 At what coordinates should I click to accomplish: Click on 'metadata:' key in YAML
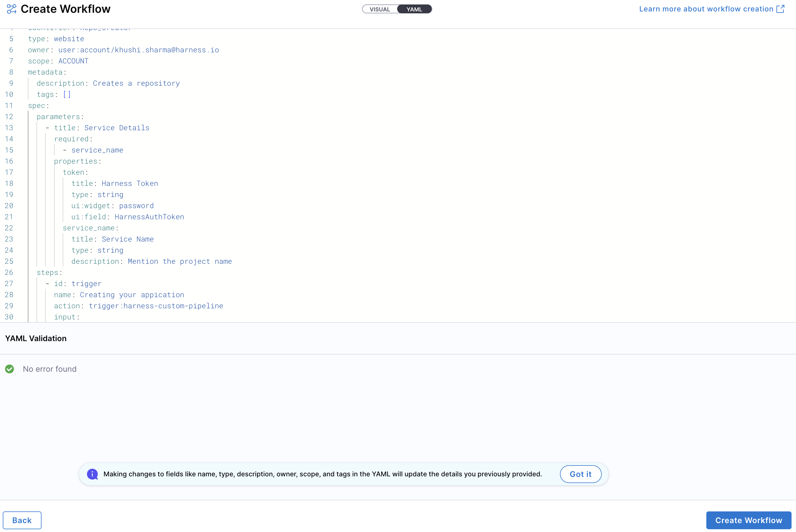[x=45, y=72]
